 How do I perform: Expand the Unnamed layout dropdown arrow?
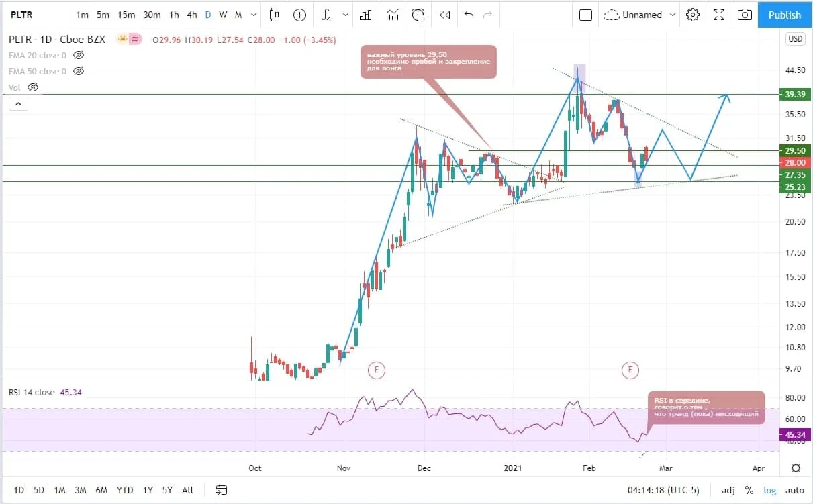(673, 15)
